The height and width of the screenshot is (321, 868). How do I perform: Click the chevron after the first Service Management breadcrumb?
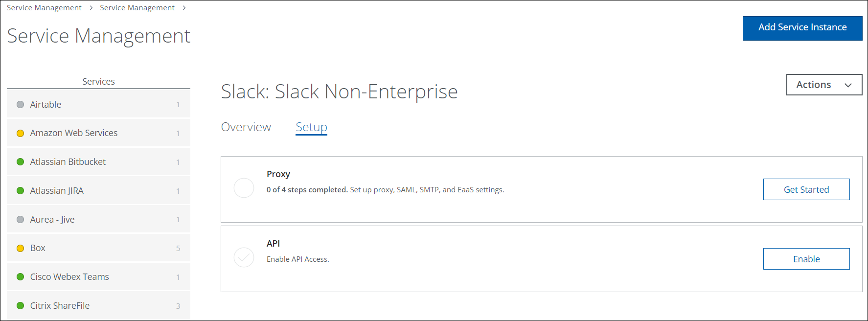click(91, 8)
